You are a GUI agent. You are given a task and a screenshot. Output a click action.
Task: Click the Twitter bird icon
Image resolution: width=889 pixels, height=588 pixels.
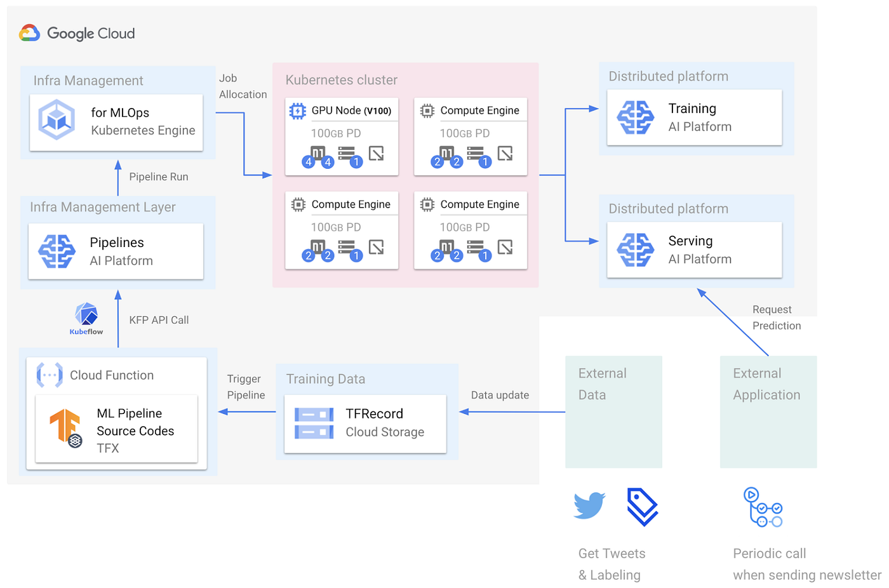pyautogui.click(x=589, y=505)
